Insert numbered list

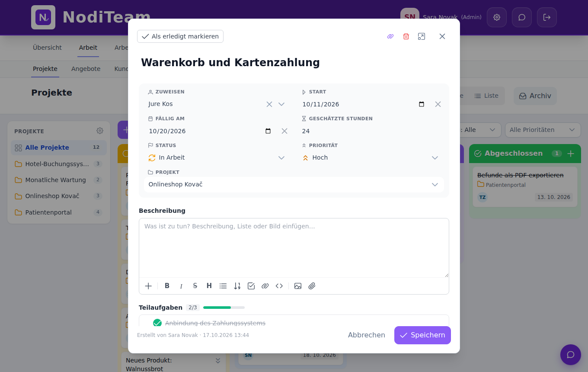(x=237, y=286)
